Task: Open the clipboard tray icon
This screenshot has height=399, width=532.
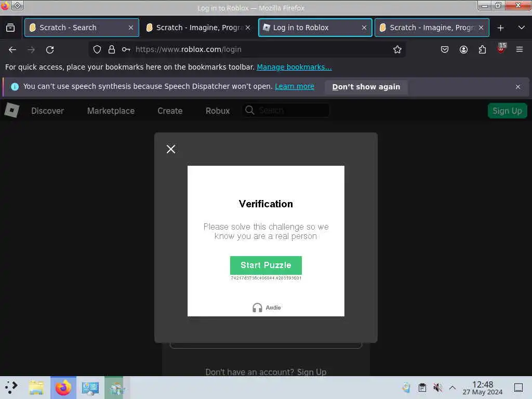Action: pyautogui.click(x=422, y=387)
